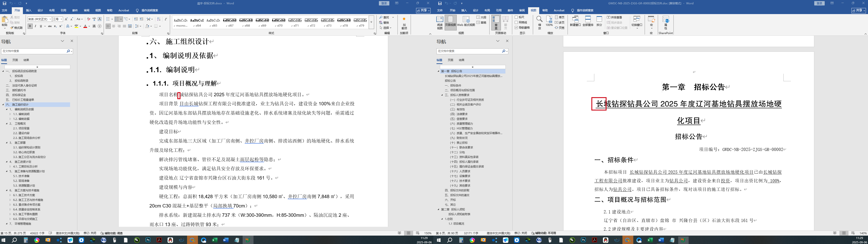Right-align the paragraph in left window
868x244 pixels.
point(119,26)
